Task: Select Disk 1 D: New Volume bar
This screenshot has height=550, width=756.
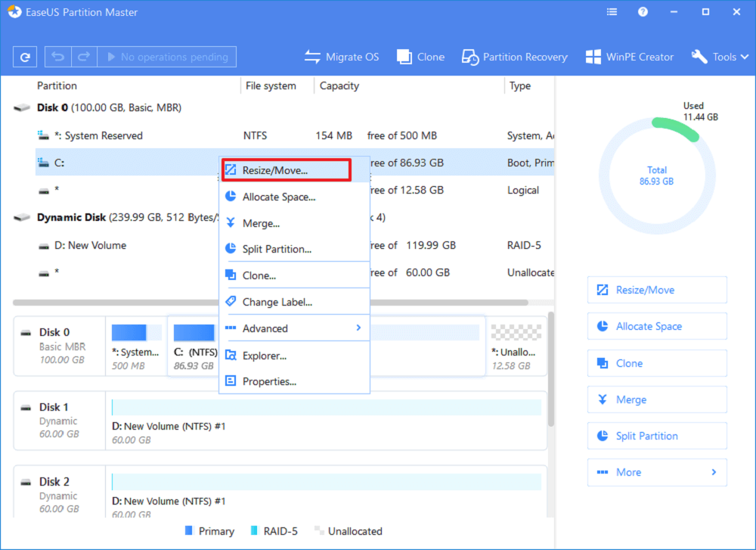Action: (327, 407)
